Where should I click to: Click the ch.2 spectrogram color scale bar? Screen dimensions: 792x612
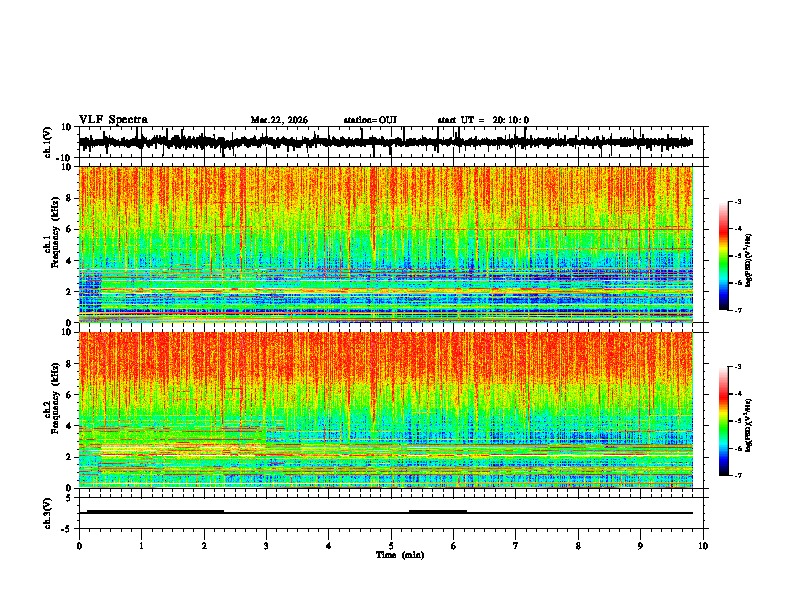(723, 421)
